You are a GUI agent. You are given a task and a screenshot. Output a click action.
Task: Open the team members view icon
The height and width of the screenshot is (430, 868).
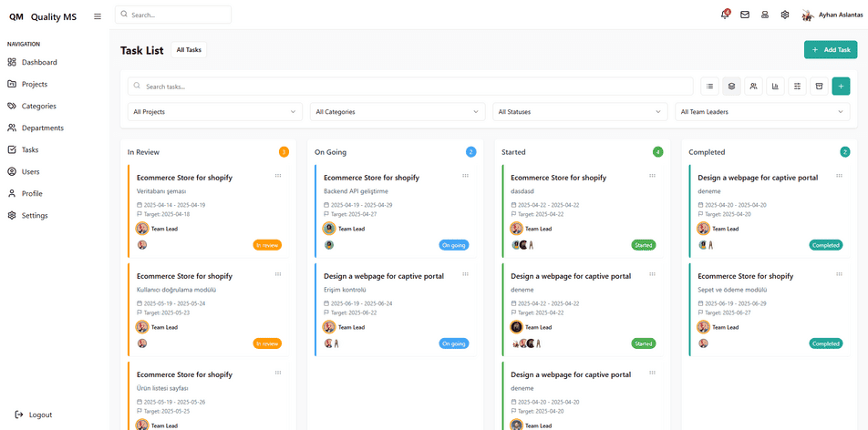click(753, 86)
